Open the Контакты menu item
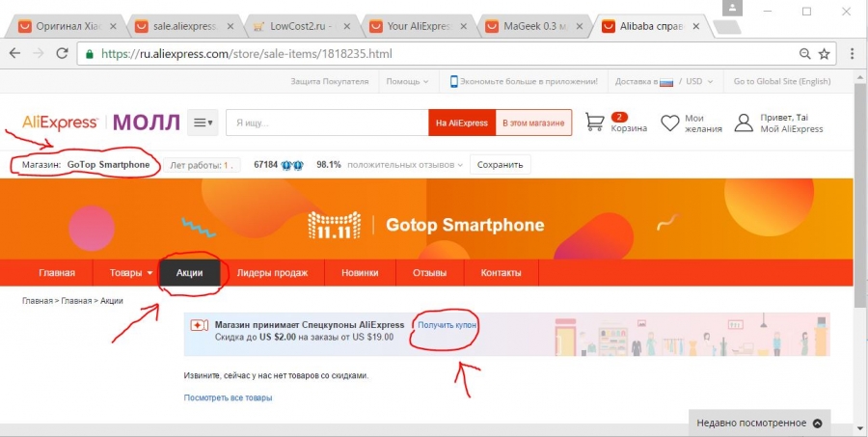This screenshot has width=868, height=437. coord(501,272)
